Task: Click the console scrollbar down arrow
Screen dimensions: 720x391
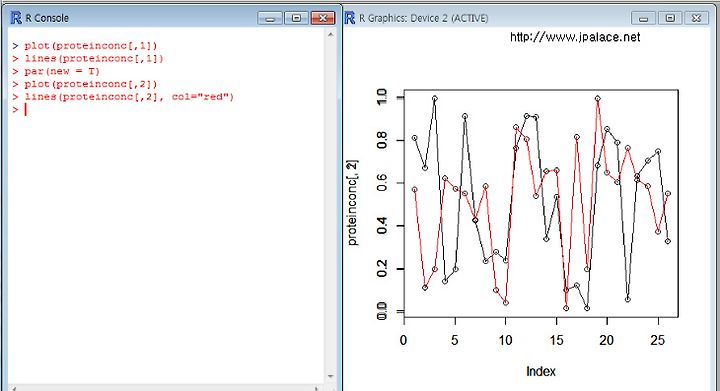Action: click(331, 376)
